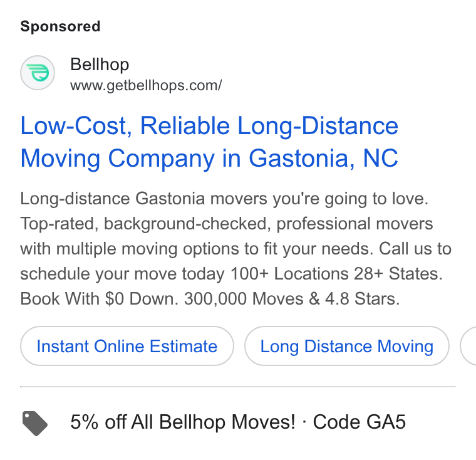The image size is (476, 460).
Task: Click the multiple moving options description line
Action: point(236,249)
